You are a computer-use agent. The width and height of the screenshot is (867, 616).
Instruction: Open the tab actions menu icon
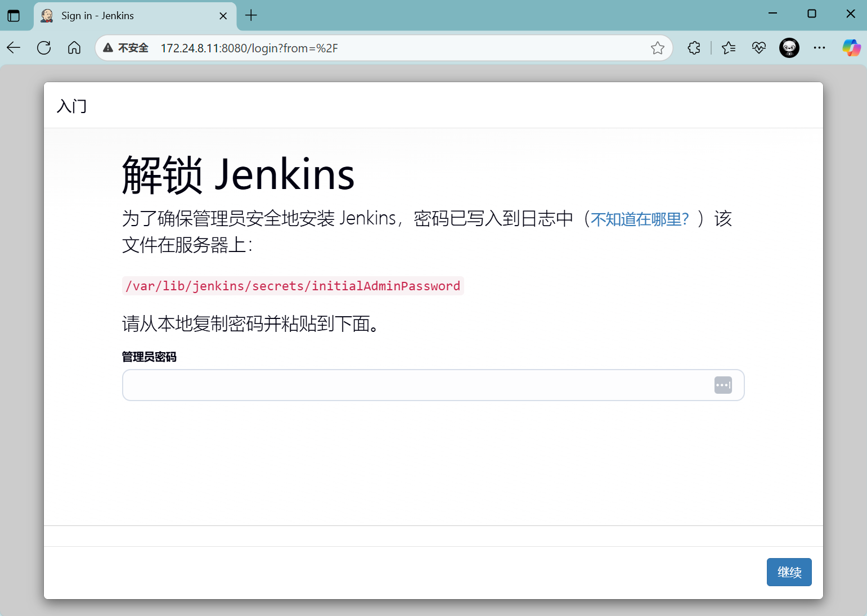[14, 16]
